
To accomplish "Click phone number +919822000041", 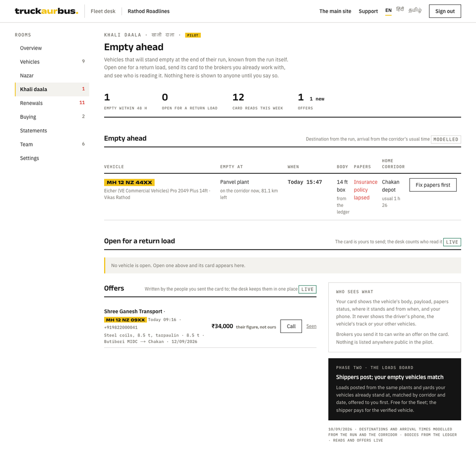I will click(121, 328).
